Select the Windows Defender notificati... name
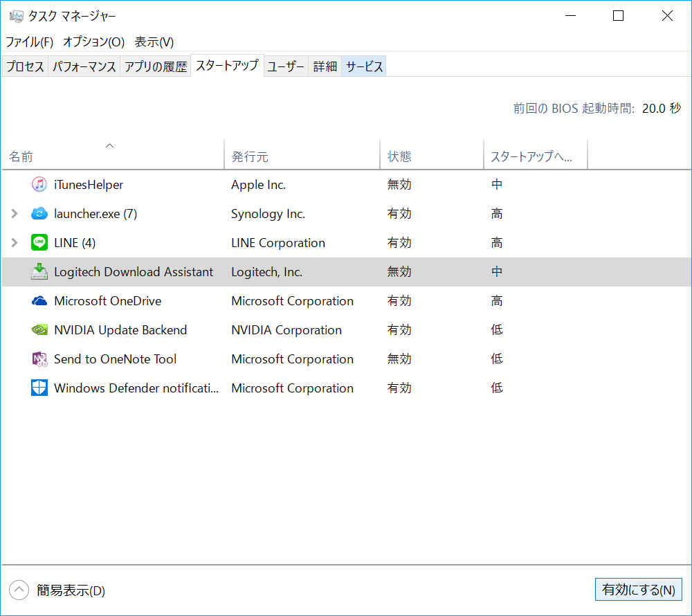Screen dimensions: 692x616 (x=136, y=388)
